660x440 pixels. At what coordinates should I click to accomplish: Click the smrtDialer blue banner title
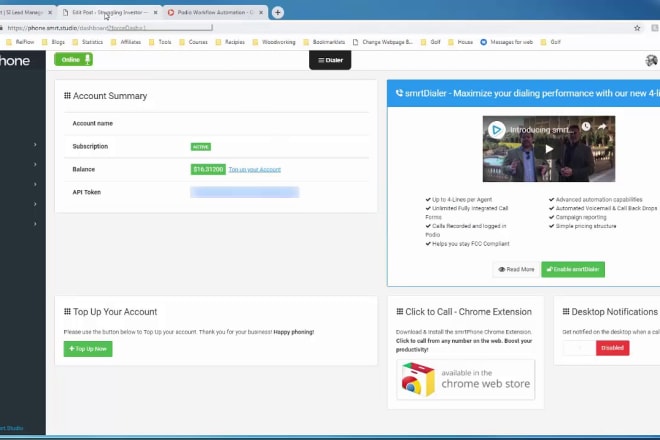(x=528, y=93)
